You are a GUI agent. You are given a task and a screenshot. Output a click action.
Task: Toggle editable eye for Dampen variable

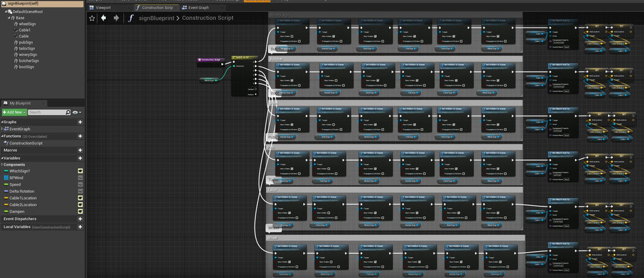81,211
